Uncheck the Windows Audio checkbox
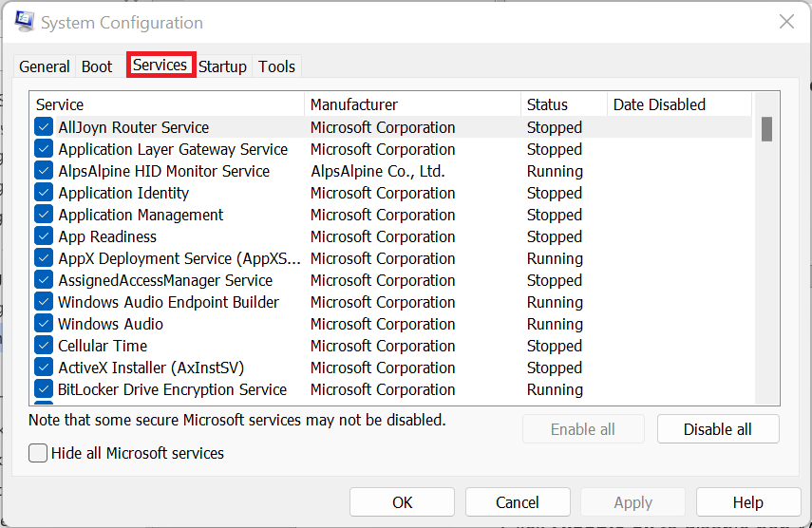The width and height of the screenshot is (812, 528). 44,324
